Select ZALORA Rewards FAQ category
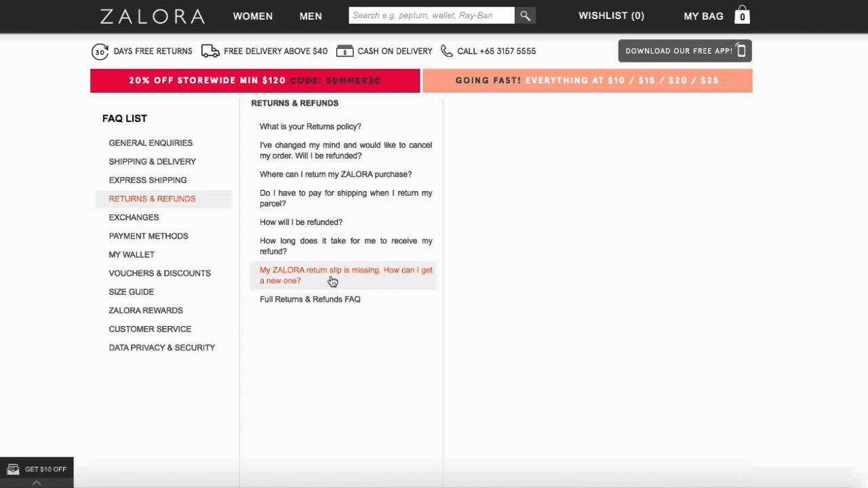The width and height of the screenshot is (868, 488). [x=145, y=310]
